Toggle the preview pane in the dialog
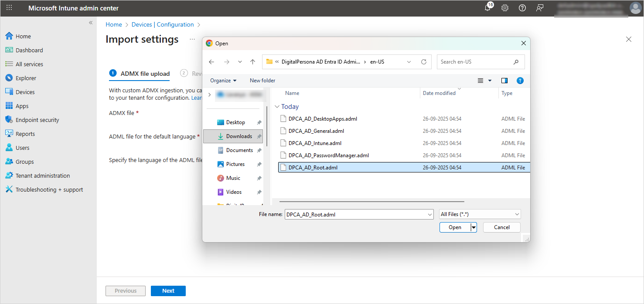Image resolution: width=644 pixels, height=304 pixels. [x=504, y=80]
